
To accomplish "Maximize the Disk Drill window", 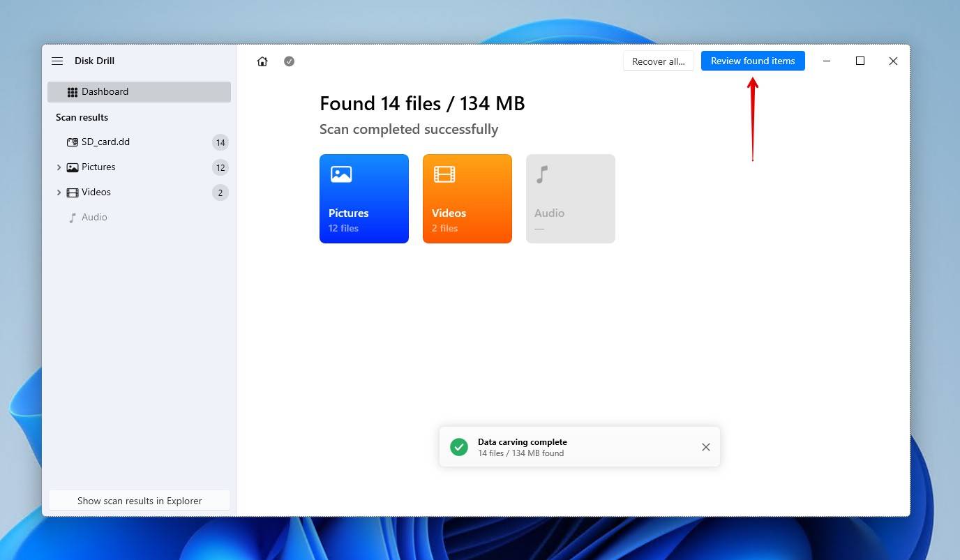I will pyautogui.click(x=860, y=61).
